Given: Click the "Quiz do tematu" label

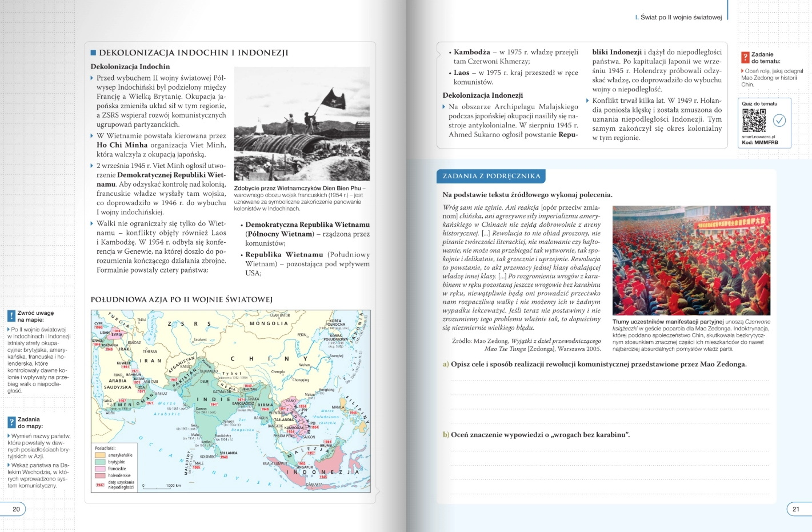Looking at the screenshot, I should coord(759,103).
